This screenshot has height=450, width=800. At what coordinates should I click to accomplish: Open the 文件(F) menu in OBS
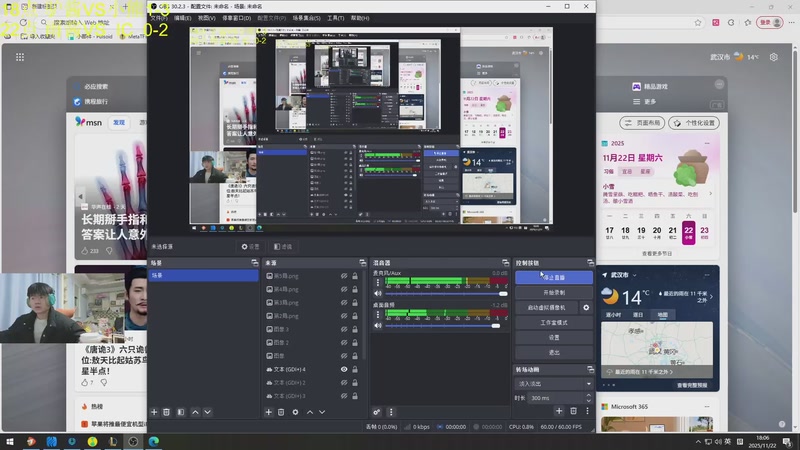click(x=159, y=18)
